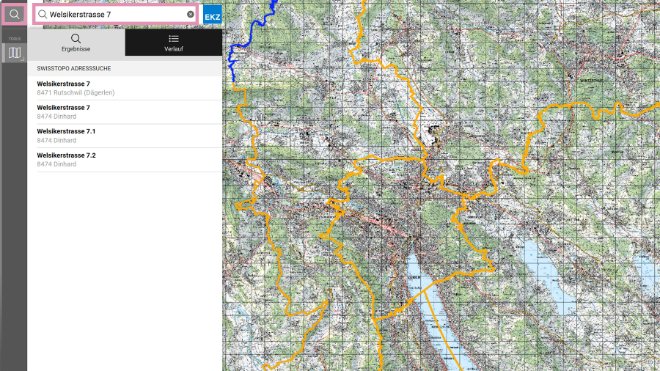This screenshot has width=660, height=371.
Task: Click into the Welsikerstrasse 7 search input
Action: pyautogui.click(x=117, y=14)
